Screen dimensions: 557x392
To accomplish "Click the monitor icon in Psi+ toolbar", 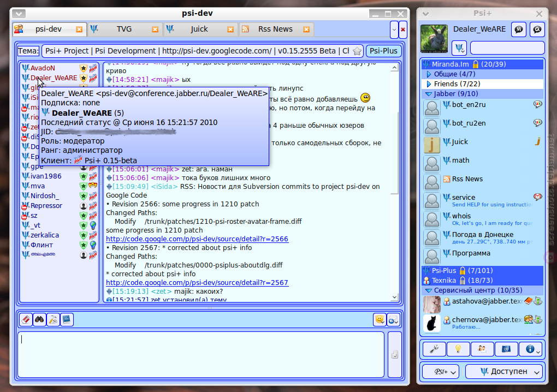I will tap(506, 349).
